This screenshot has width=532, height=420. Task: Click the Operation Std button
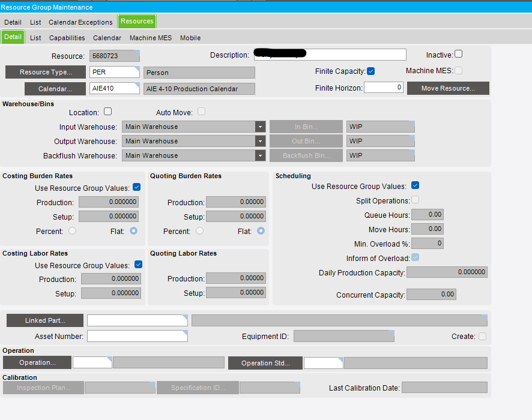[265, 363]
